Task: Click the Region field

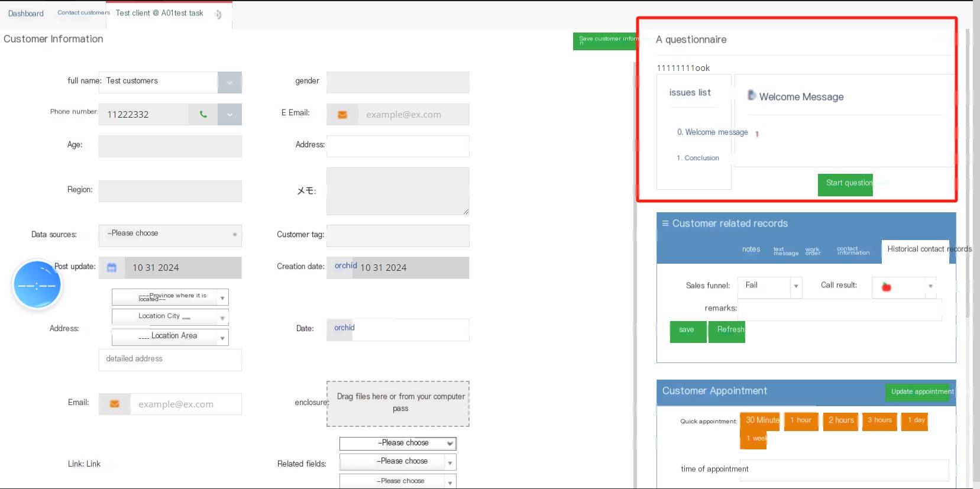Action: coord(170,191)
